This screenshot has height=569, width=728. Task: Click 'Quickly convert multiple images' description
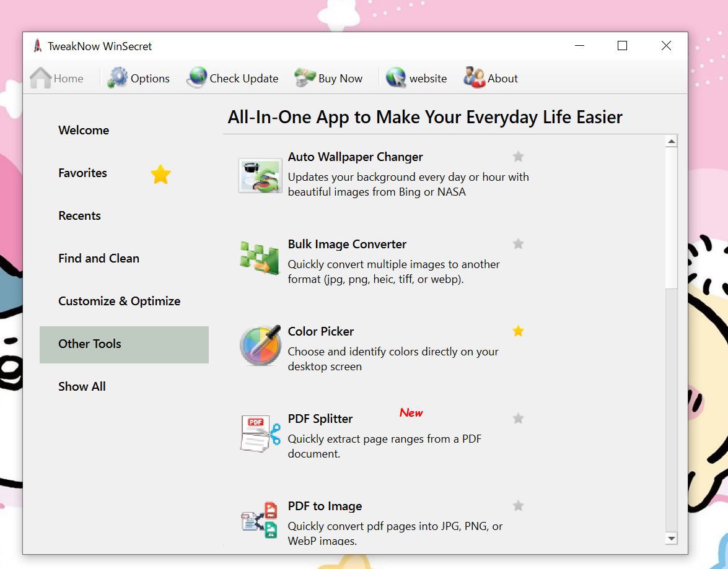coord(393,272)
